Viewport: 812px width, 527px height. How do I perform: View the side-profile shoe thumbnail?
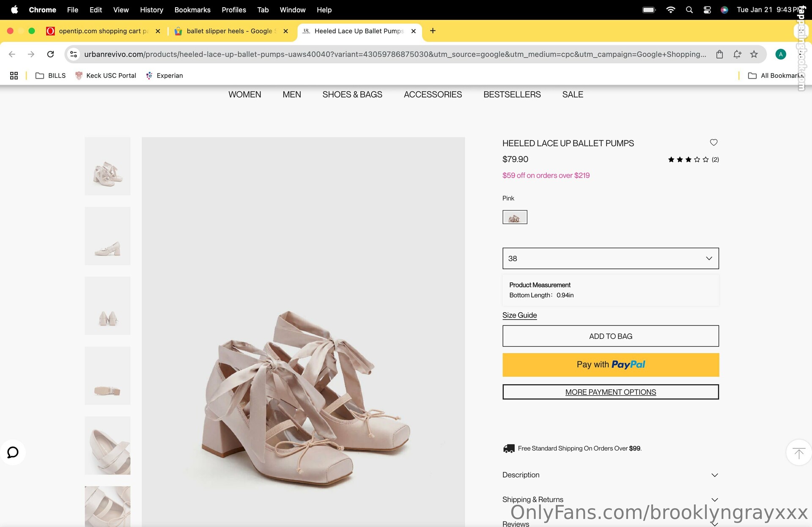tap(107, 236)
